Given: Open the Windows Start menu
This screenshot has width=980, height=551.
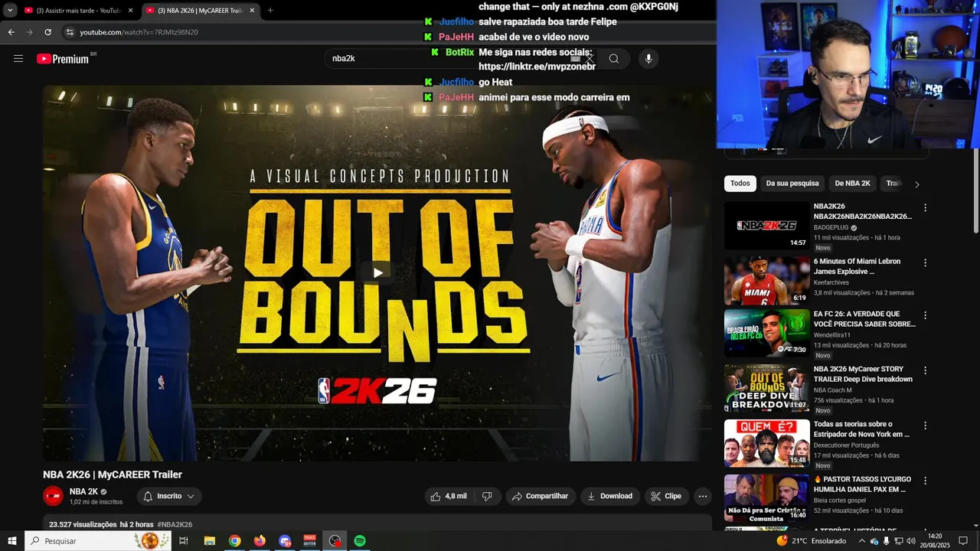Looking at the screenshot, I should point(12,541).
